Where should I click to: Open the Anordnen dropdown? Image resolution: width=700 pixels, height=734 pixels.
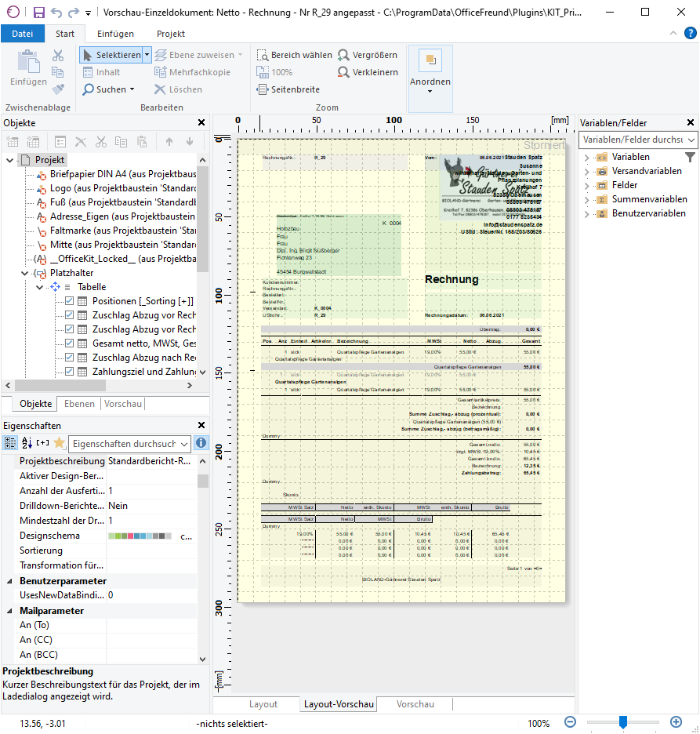[x=430, y=82]
